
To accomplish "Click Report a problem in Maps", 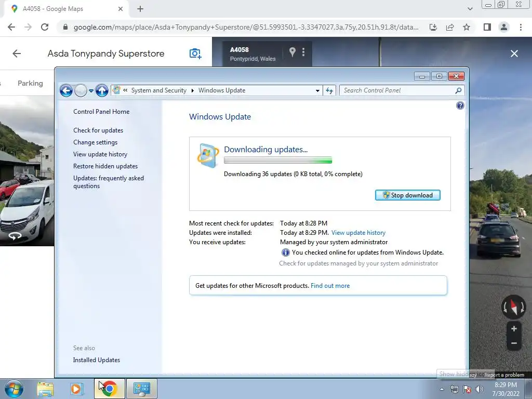I will pos(504,375).
